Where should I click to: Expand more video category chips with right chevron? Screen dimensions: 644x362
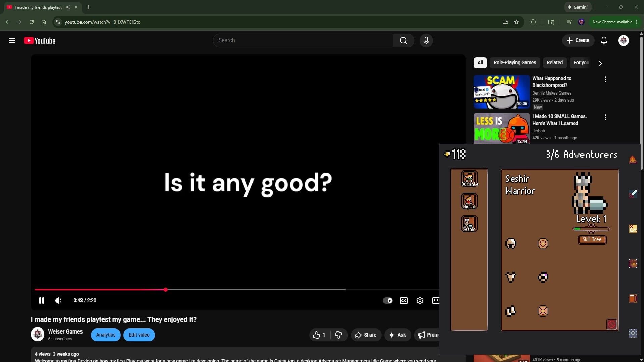click(x=600, y=63)
